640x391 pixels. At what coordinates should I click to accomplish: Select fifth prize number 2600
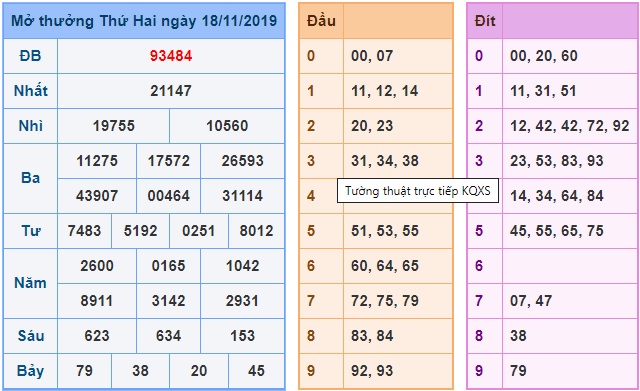tap(97, 266)
